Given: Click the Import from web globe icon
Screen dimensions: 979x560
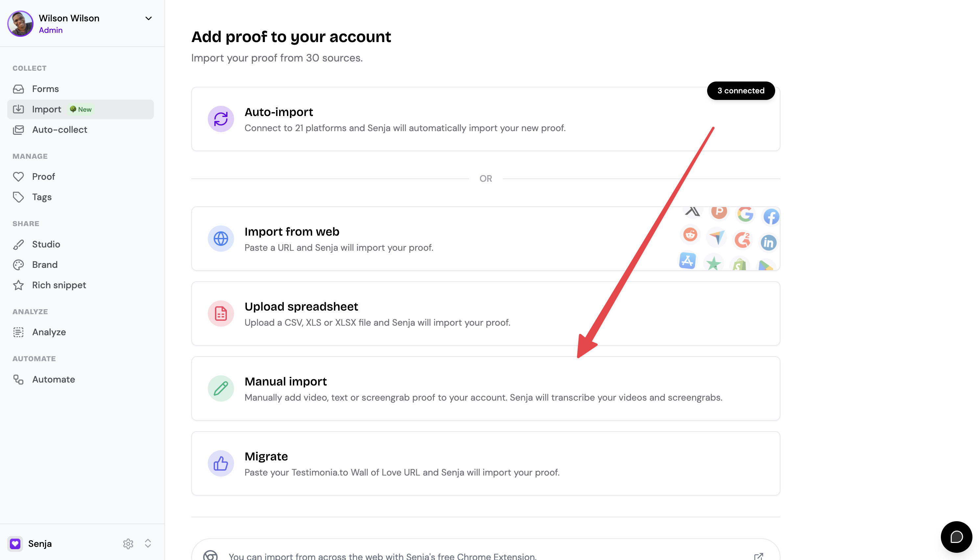Looking at the screenshot, I should [x=221, y=239].
